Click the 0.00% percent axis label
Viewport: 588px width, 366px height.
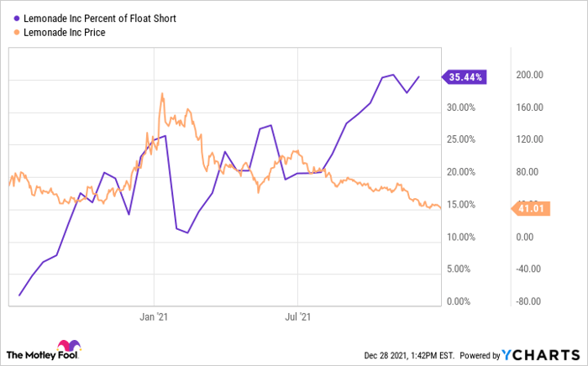(464, 302)
